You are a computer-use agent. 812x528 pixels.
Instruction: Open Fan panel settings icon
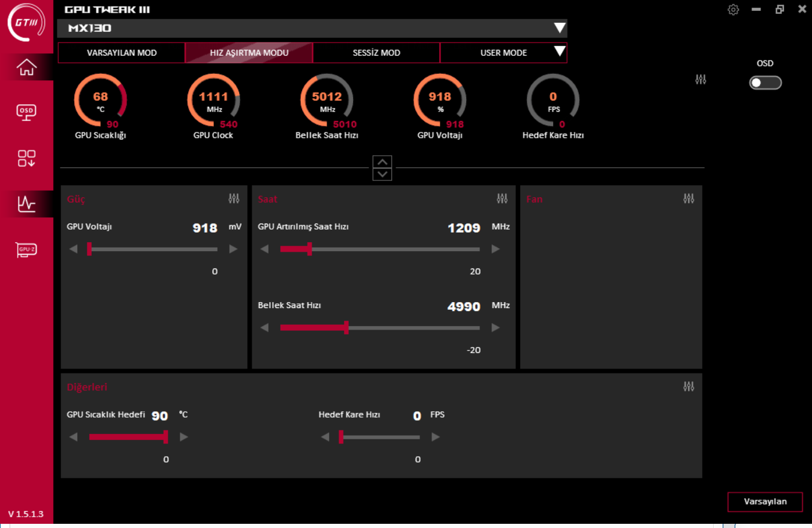click(x=689, y=198)
